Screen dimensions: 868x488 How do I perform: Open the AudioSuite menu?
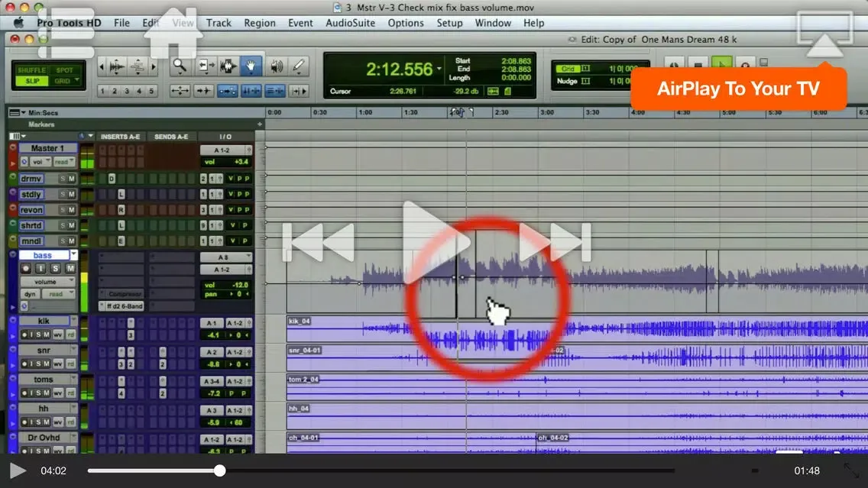(x=351, y=23)
